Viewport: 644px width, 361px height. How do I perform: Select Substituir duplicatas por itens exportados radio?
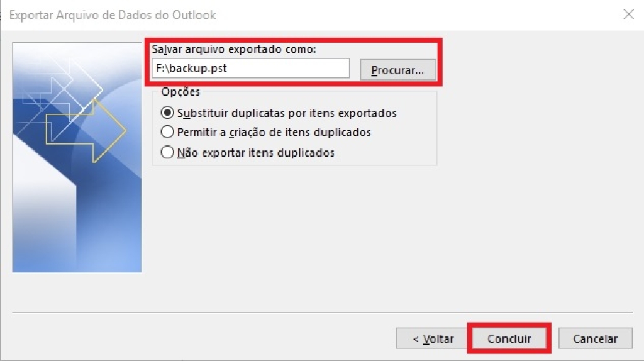[x=167, y=113]
